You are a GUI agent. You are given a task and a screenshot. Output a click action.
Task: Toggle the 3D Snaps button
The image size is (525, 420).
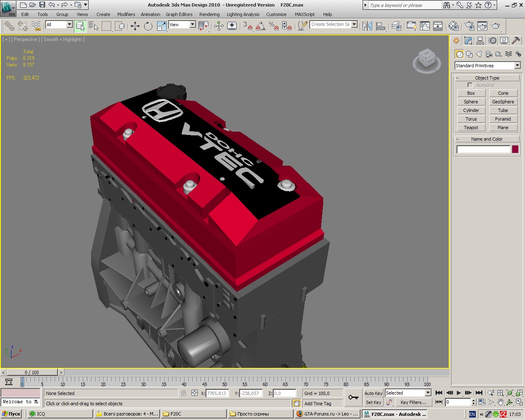coord(247,26)
